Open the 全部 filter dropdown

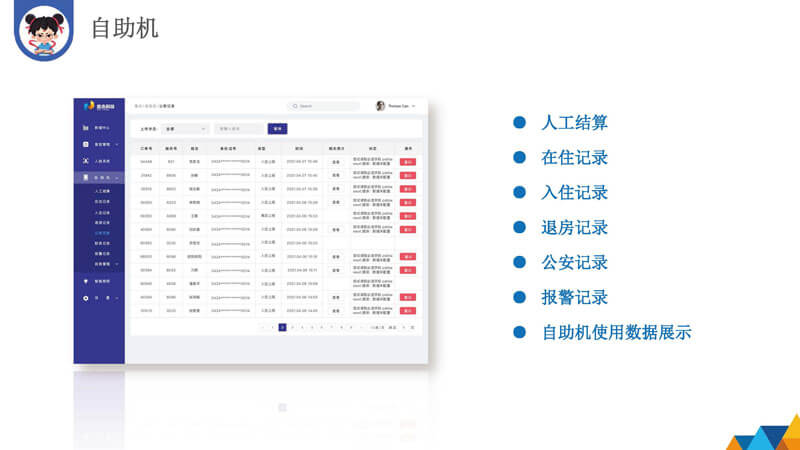186,128
